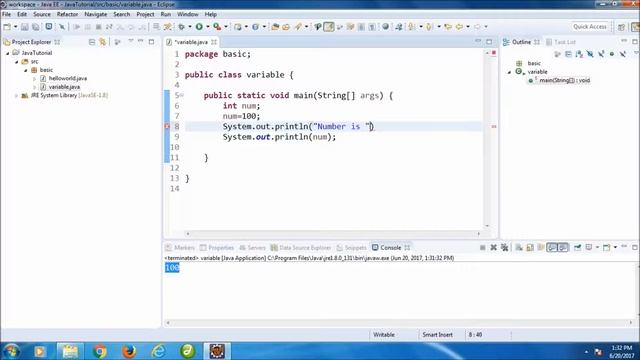Open the Window menu

click(x=188, y=14)
